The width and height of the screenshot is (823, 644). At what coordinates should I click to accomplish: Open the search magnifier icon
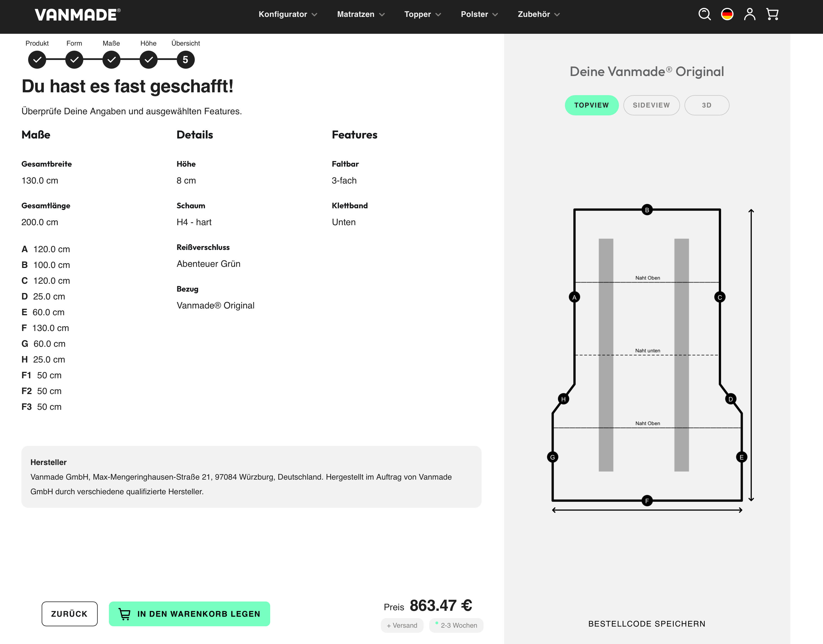point(704,14)
